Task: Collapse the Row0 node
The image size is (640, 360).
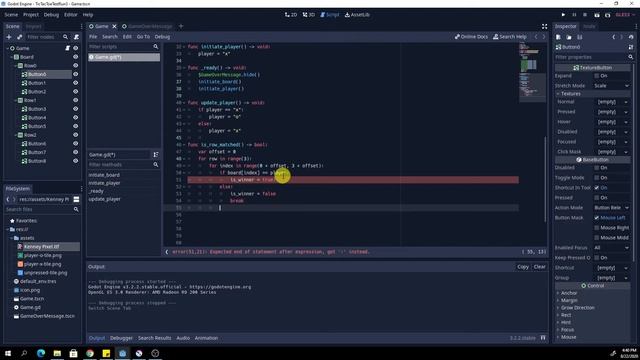Action: click(x=16, y=66)
